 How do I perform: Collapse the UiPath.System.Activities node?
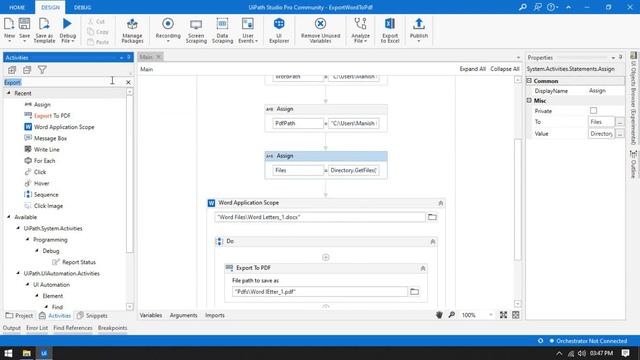[18, 228]
